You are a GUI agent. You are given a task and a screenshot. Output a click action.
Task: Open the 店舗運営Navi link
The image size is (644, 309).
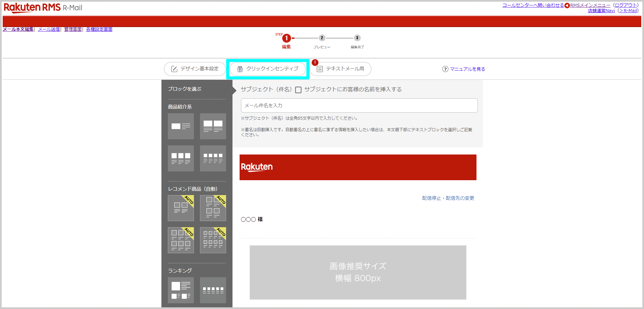click(x=601, y=10)
